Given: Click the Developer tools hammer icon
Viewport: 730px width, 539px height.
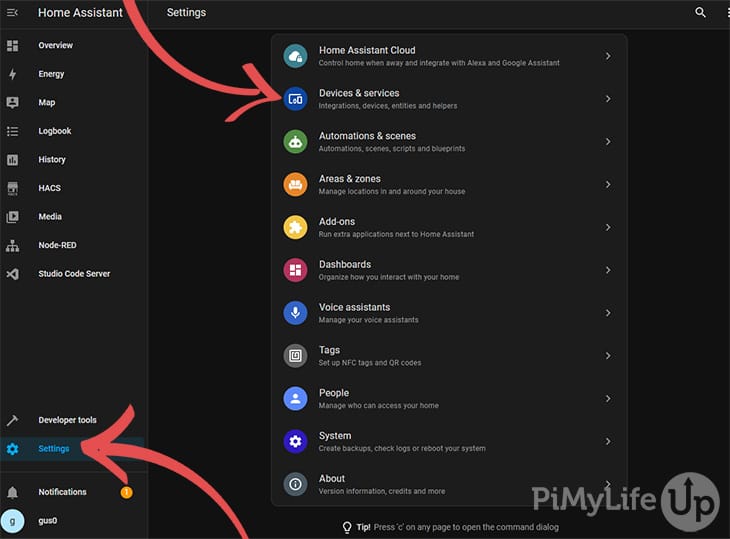Looking at the screenshot, I should [x=13, y=420].
